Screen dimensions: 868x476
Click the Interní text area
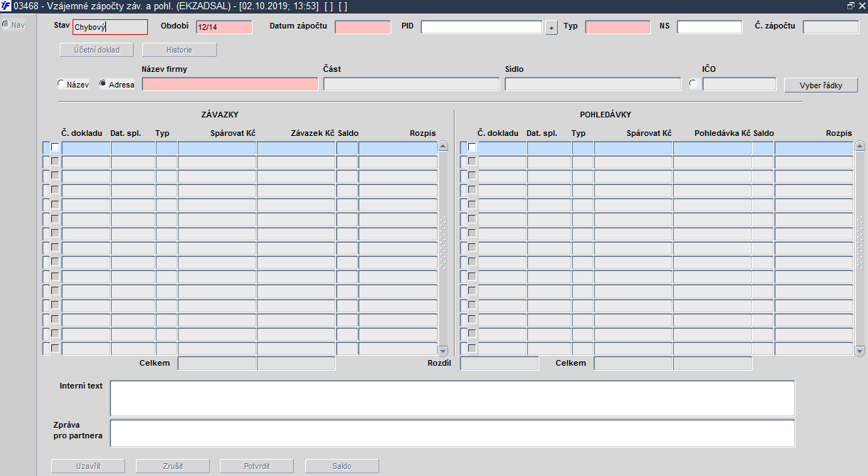(x=452, y=398)
